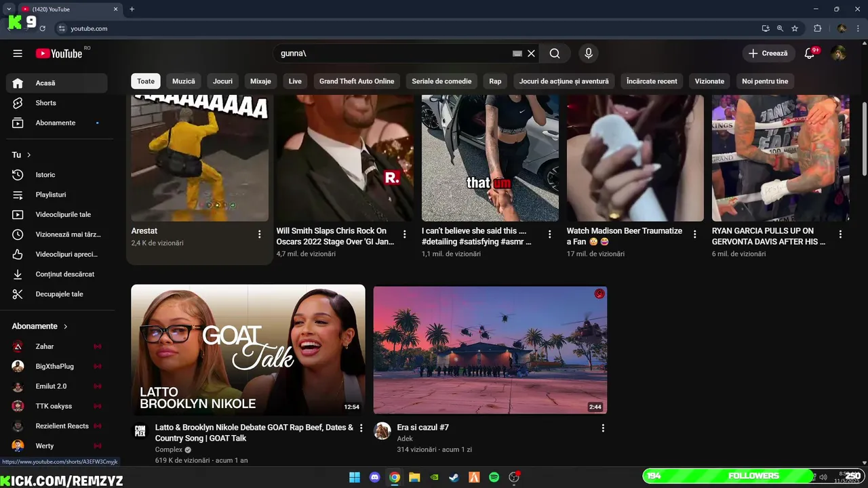Viewport: 868px width, 488px height.
Task: Open Playlisturi in sidebar
Action: coord(57,195)
